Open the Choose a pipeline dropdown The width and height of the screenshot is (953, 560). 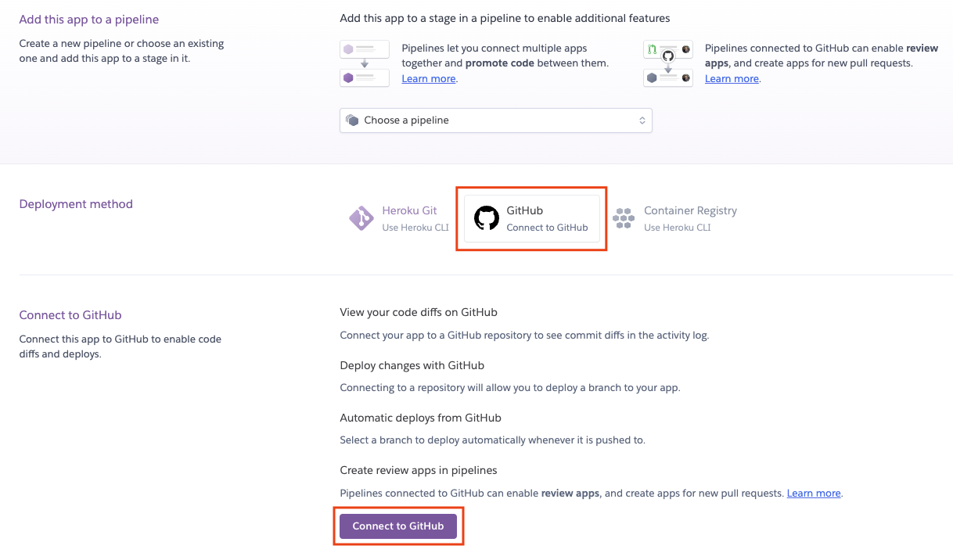495,120
